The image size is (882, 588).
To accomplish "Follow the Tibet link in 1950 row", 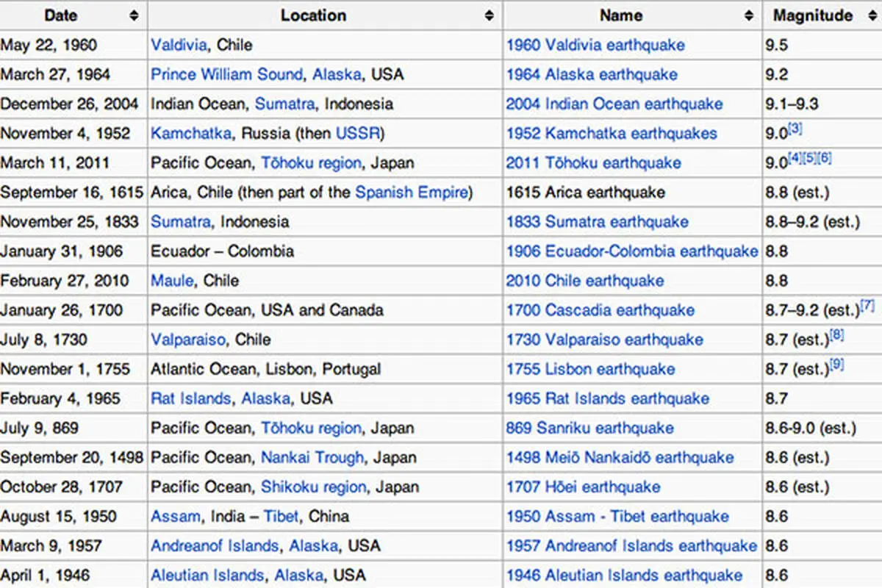I will (x=282, y=516).
